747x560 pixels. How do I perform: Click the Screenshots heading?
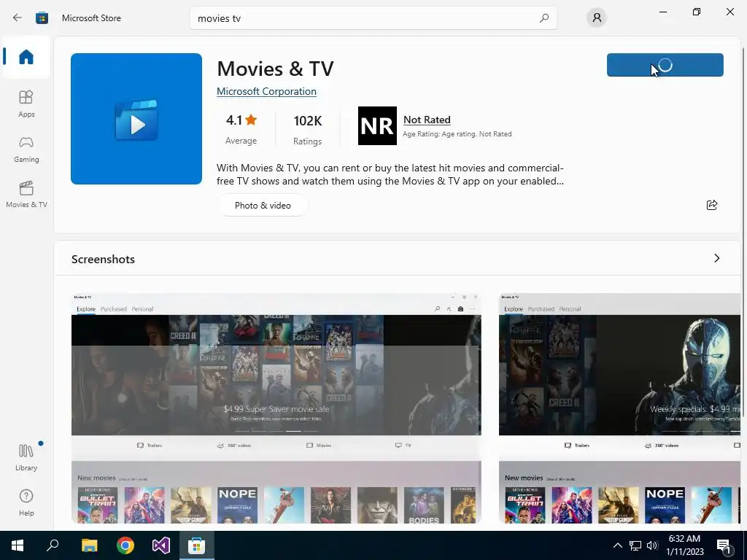[103, 259]
